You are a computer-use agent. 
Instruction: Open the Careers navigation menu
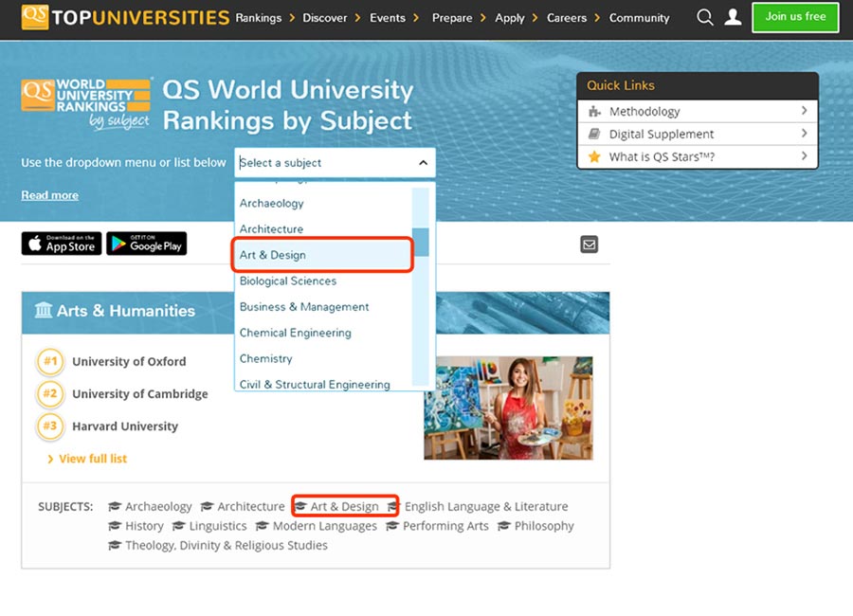[x=567, y=18]
